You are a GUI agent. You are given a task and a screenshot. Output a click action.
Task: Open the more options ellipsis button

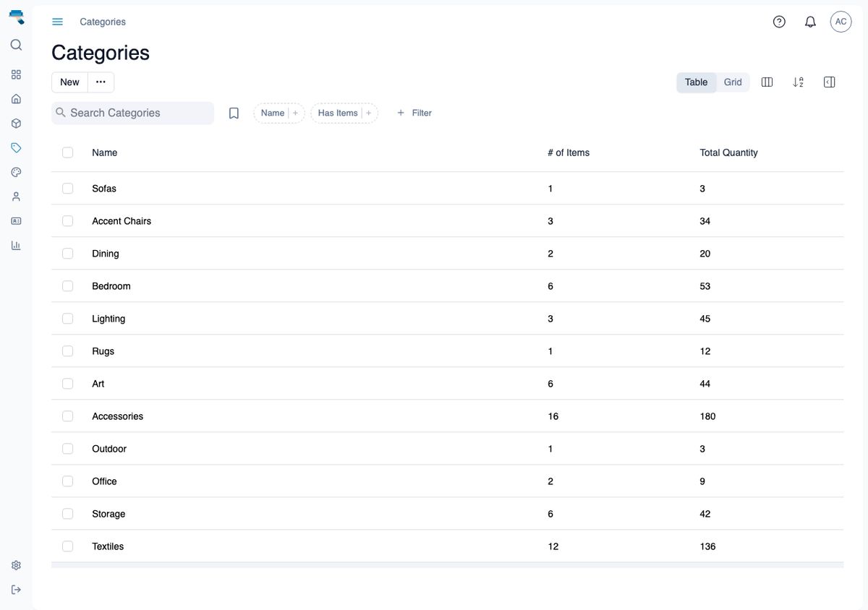coord(101,82)
